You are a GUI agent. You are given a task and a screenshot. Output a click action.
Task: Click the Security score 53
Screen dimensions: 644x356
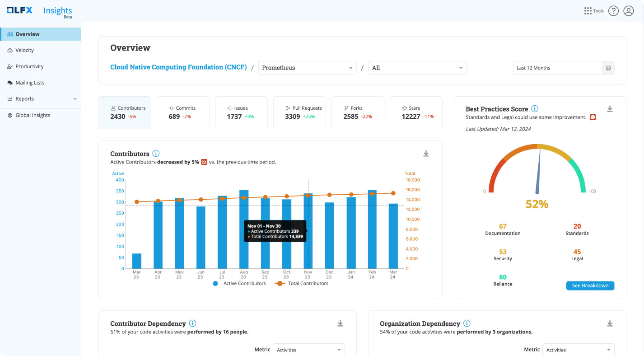pyautogui.click(x=503, y=252)
